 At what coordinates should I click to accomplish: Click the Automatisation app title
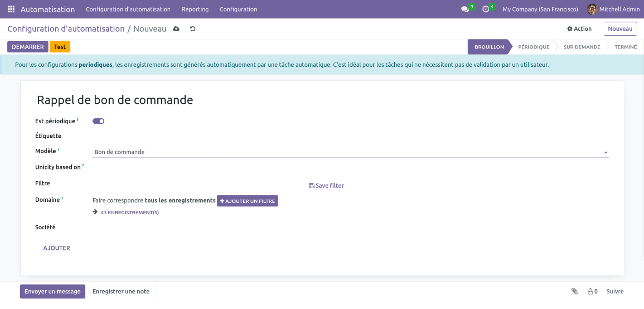48,9
